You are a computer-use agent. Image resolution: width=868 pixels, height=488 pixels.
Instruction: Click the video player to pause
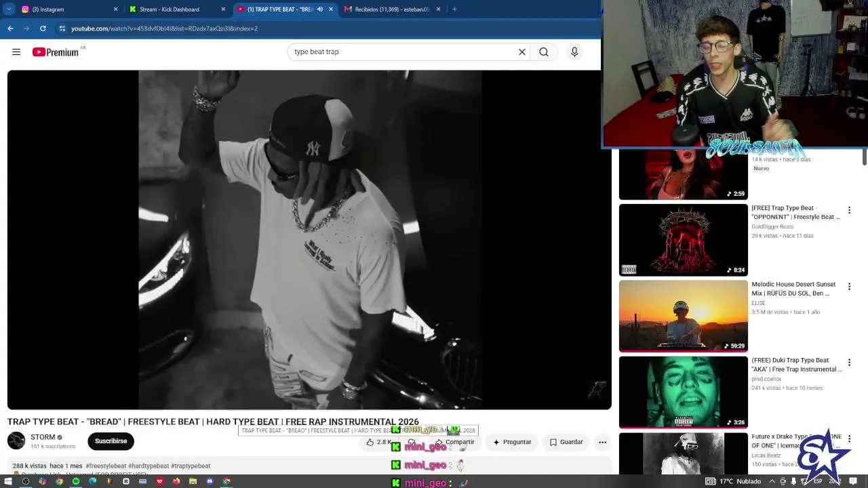pos(309,240)
